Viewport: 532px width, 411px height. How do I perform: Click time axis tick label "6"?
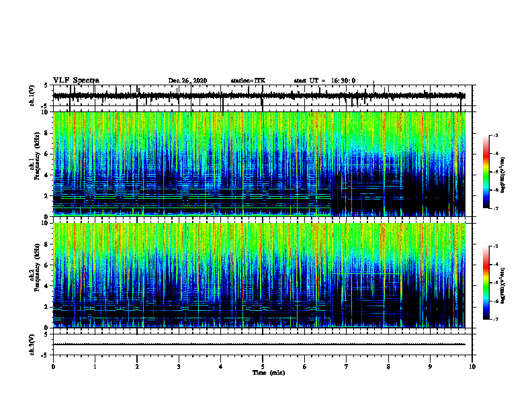click(305, 367)
